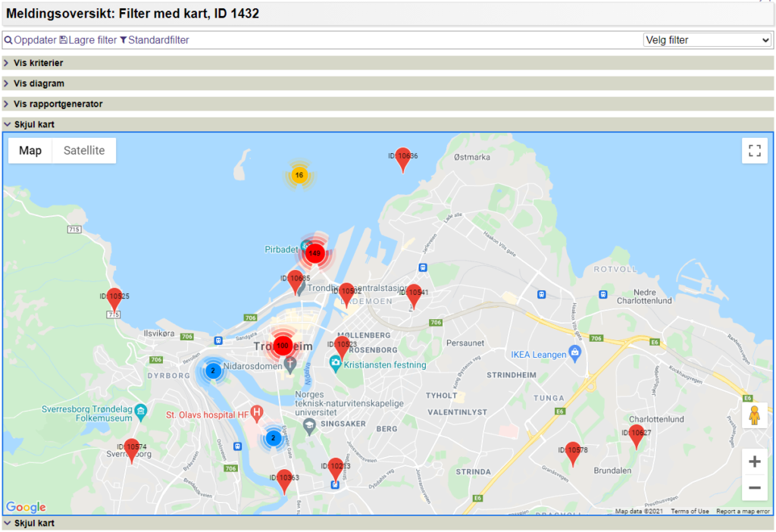
Task: Toggle fullscreen map view
Action: (755, 151)
